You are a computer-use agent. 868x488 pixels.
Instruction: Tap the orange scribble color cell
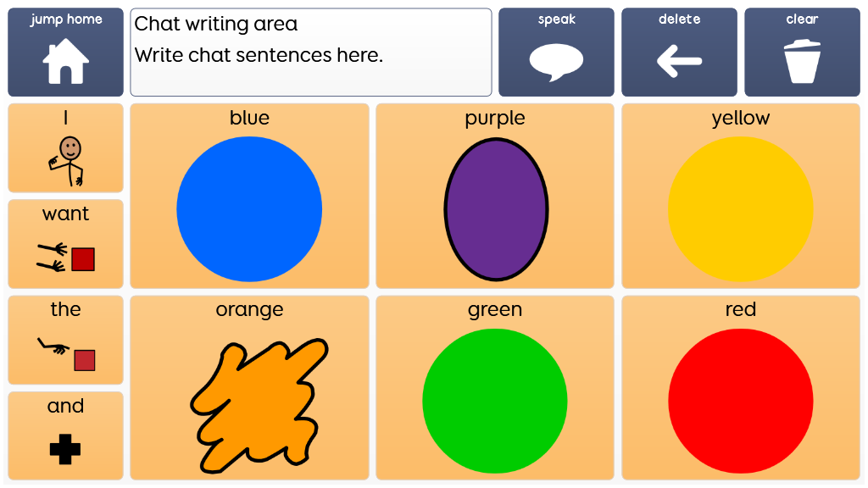[250, 388]
